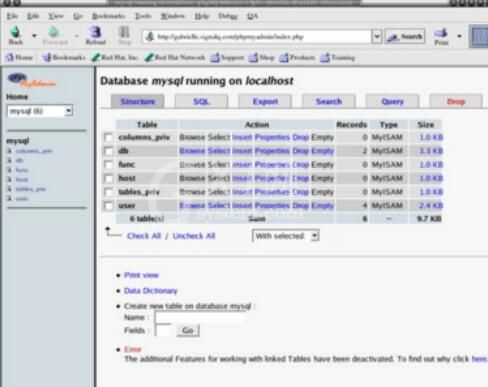Click the browser address bar
The width and height of the screenshot is (488, 387).
pos(257,36)
